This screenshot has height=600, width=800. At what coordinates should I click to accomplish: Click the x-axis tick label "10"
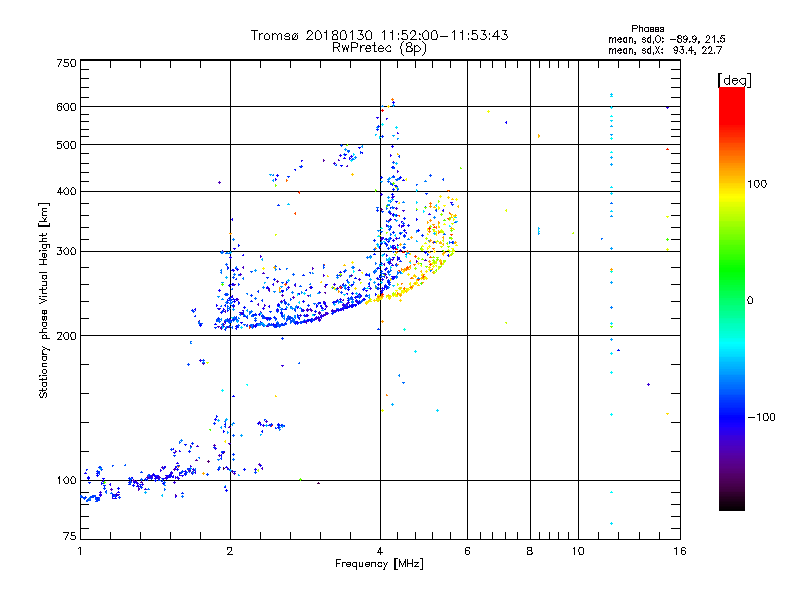pyautogui.click(x=578, y=551)
